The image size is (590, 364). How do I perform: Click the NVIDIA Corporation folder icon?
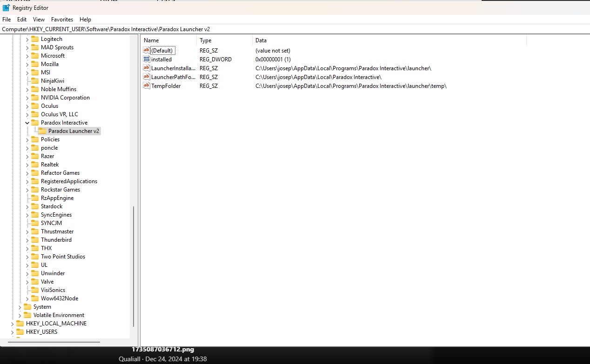35,98
